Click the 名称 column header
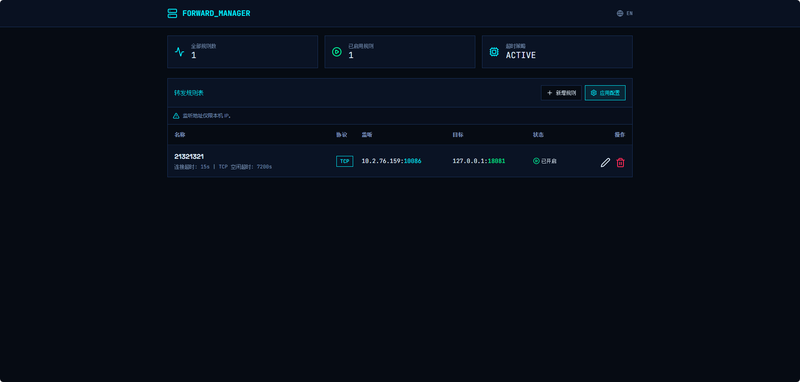Image resolution: width=800 pixels, height=382 pixels. click(x=180, y=135)
